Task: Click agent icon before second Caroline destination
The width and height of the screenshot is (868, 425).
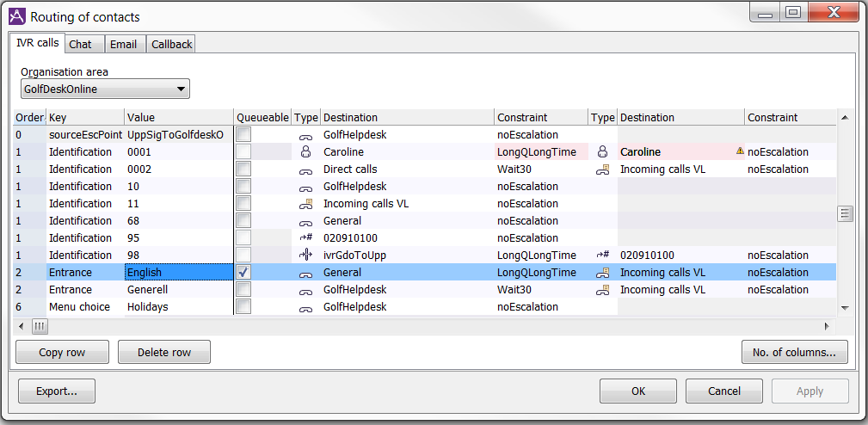Action: pyautogui.click(x=603, y=151)
